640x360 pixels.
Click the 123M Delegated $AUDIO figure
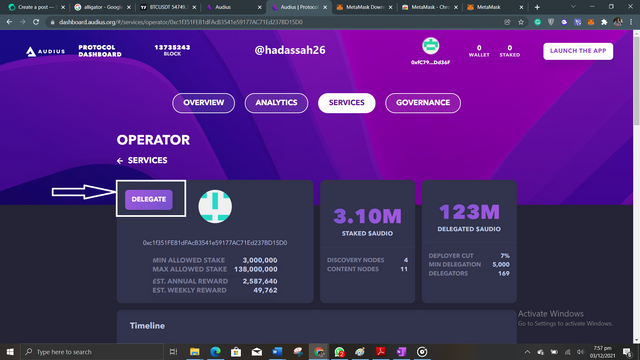pyautogui.click(x=469, y=212)
